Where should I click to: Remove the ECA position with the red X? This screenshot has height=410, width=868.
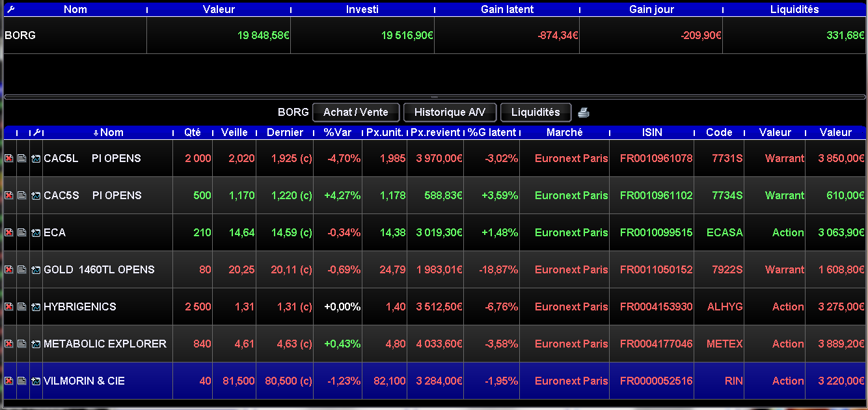[9, 232]
